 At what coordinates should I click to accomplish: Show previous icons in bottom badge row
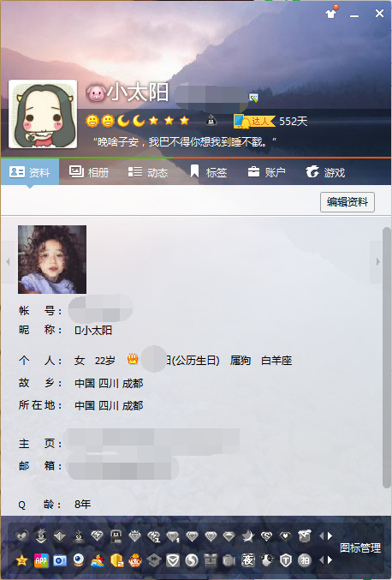[321, 560]
